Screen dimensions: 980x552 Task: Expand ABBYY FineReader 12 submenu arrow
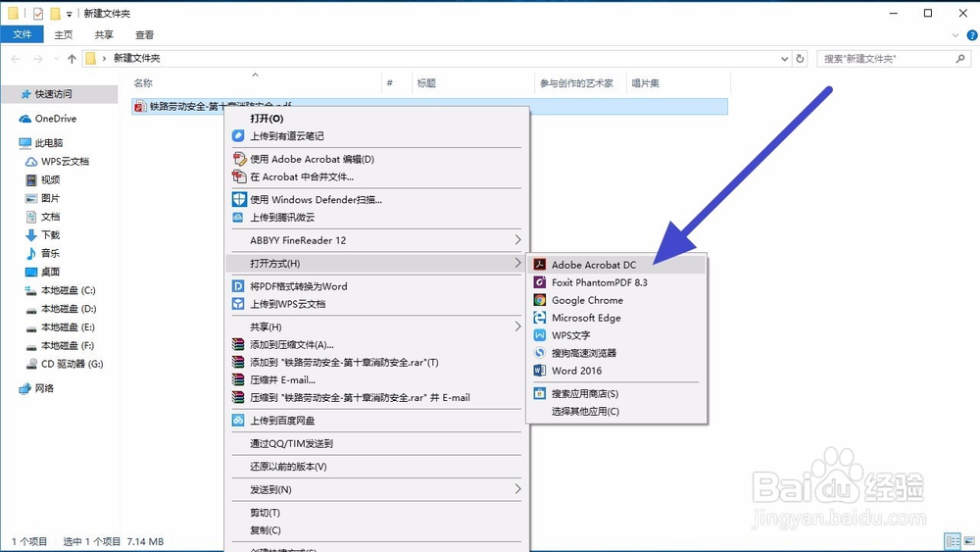[517, 239]
